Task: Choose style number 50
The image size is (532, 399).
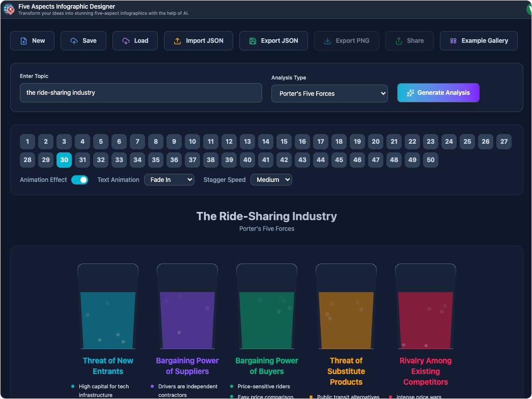Action: pyautogui.click(x=431, y=160)
